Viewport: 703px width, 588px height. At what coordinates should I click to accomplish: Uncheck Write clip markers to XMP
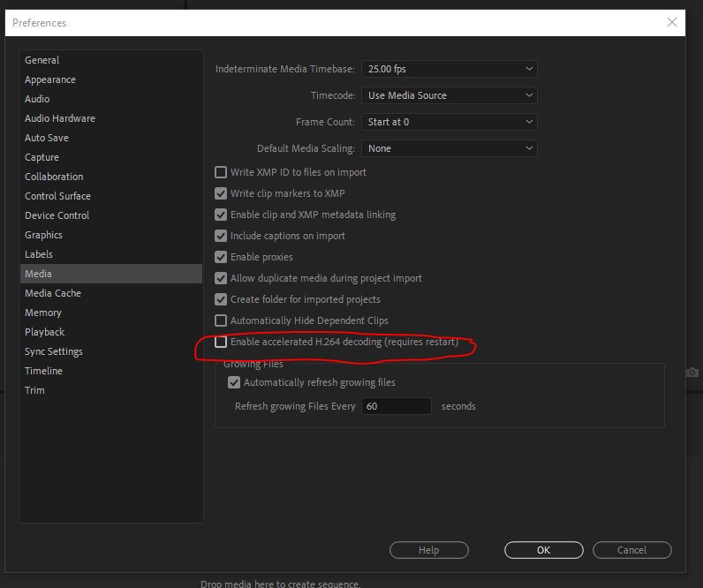tap(221, 193)
